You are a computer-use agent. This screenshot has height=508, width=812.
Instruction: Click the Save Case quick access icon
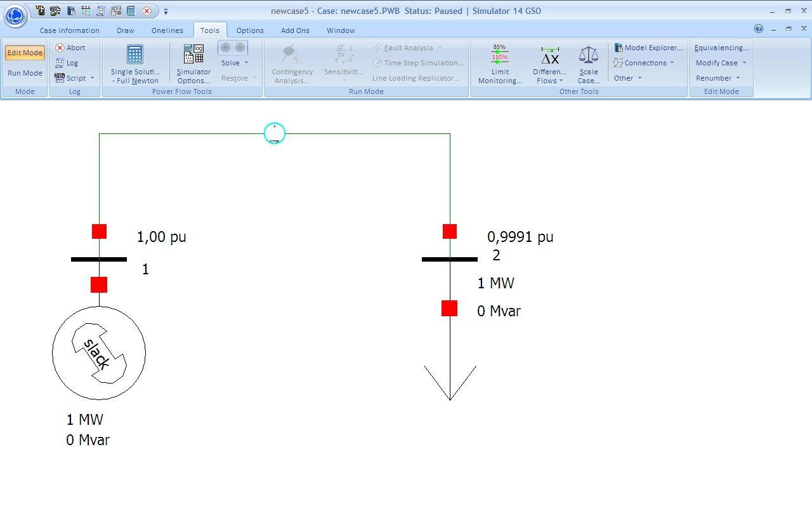(40, 11)
